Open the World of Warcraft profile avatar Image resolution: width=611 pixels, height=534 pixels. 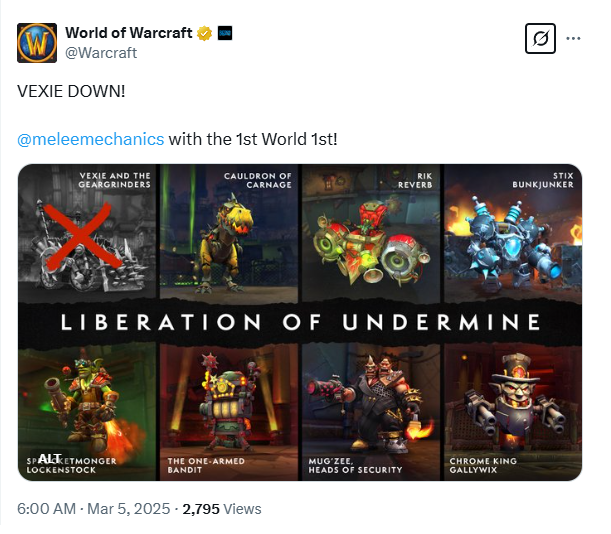point(37,43)
